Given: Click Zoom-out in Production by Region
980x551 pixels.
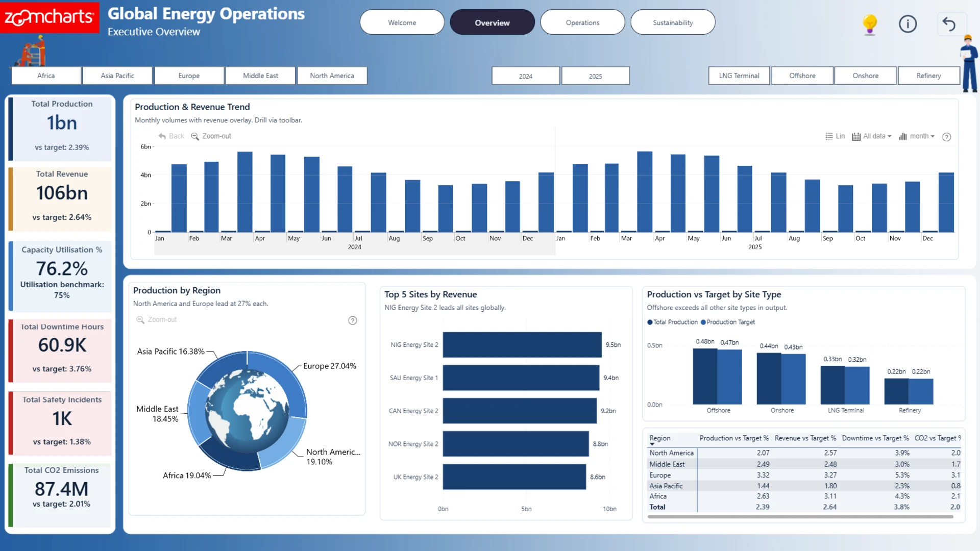Looking at the screenshot, I should click(156, 320).
